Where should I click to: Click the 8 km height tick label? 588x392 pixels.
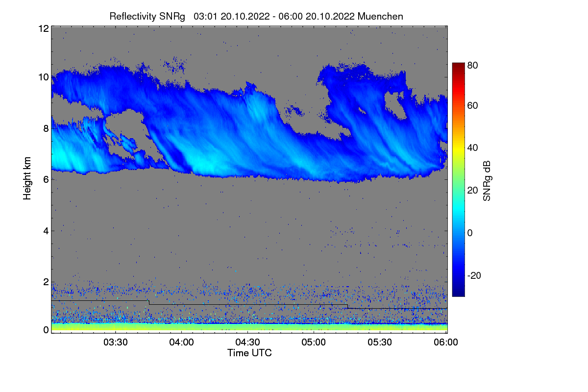coord(46,128)
